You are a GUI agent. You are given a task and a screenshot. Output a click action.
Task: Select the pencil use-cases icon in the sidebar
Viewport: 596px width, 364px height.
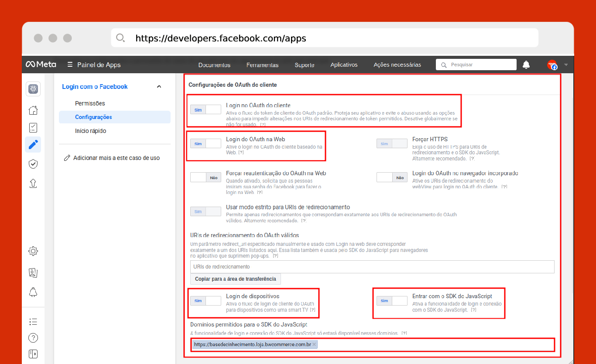click(33, 145)
